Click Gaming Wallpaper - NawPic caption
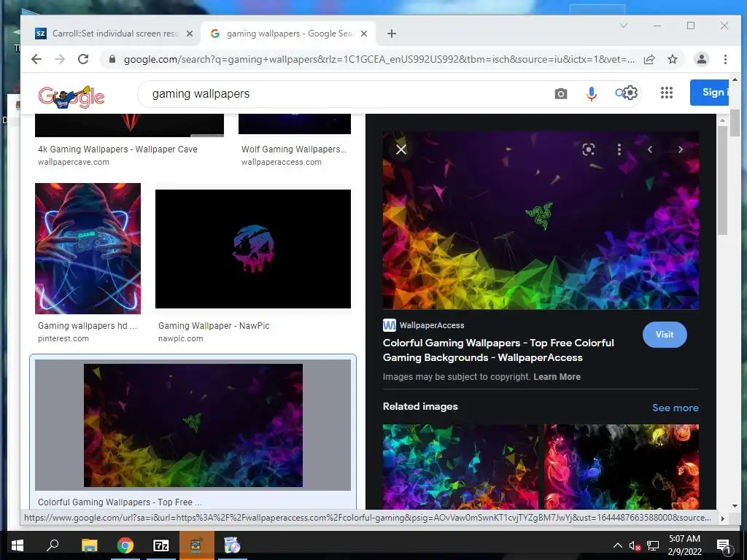Viewport: 747px width, 560px height. [x=214, y=326]
